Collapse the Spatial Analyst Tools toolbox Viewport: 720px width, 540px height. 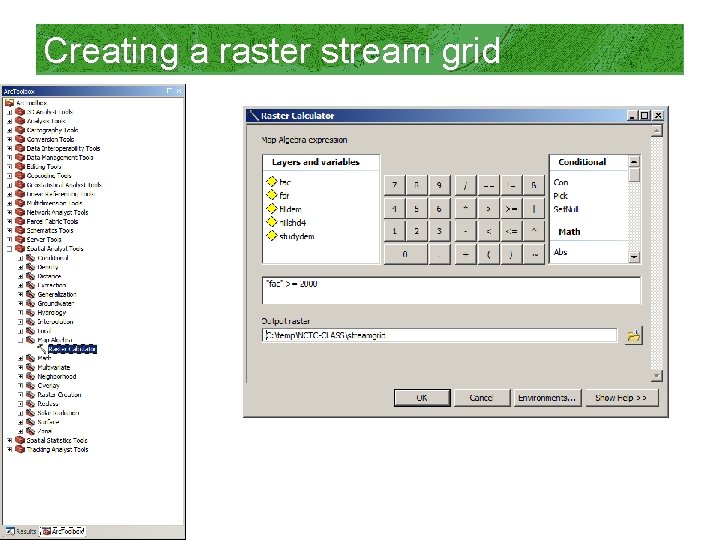(10, 249)
